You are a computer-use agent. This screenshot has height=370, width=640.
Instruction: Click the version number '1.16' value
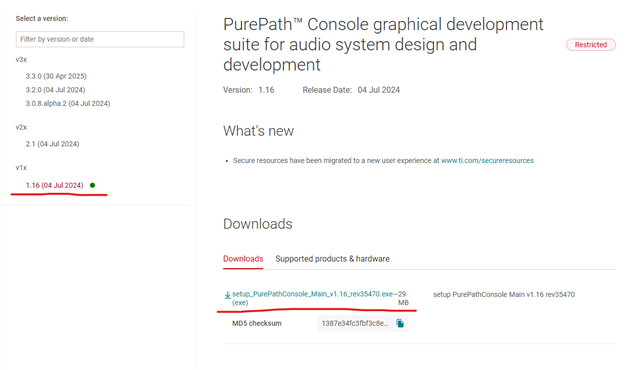(x=266, y=90)
